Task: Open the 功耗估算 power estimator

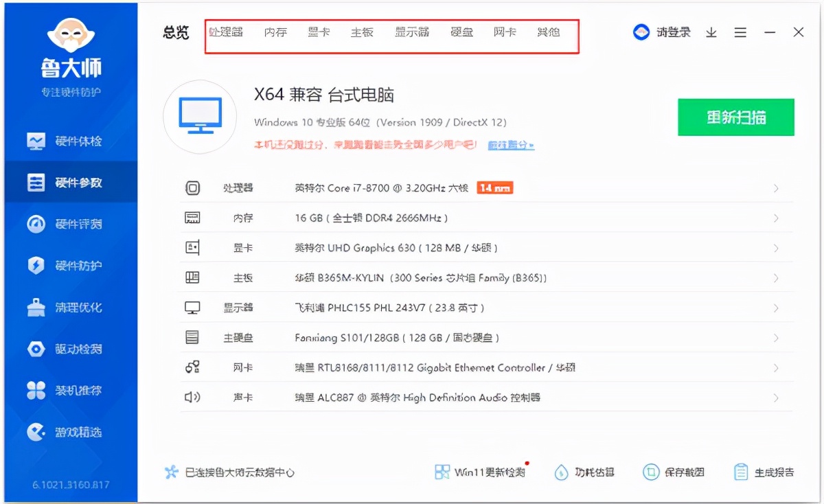Action: click(x=593, y=472)
